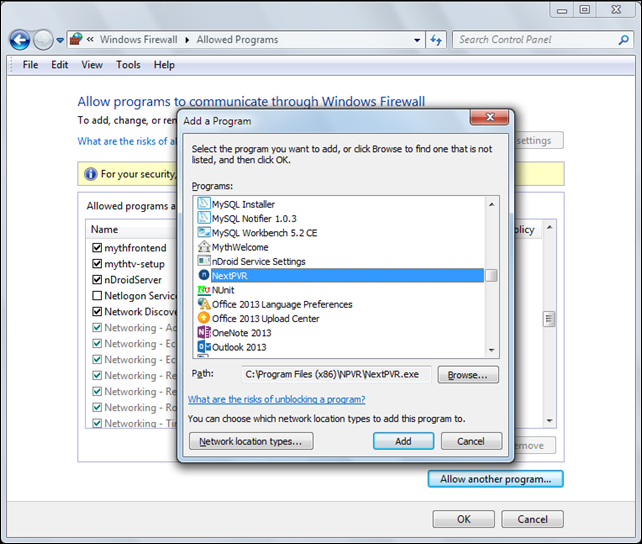Click the Add button in dialog
This screenshot has width=642, height=544.
click(403, 441)
